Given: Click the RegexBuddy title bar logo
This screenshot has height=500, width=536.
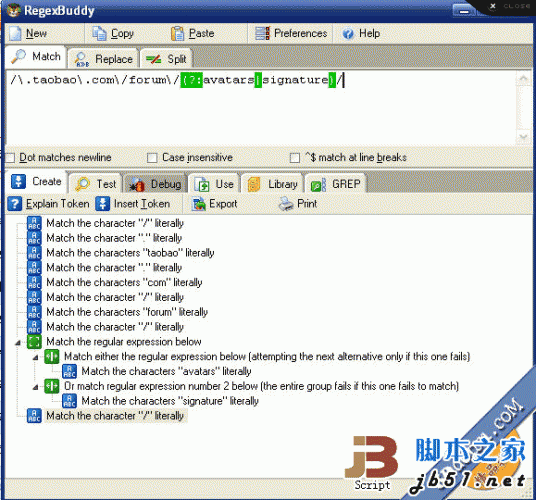Looking at the screenshot, I should click(14, 11).
